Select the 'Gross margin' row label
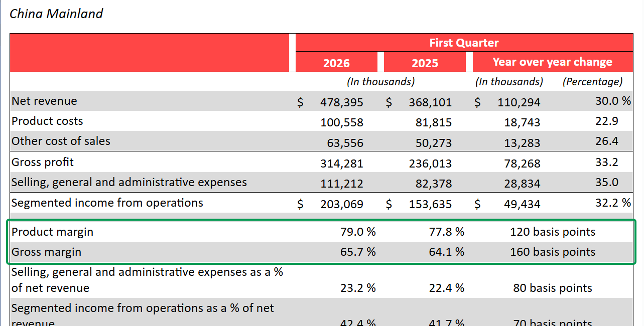Image resolution: width=644 pixels, height=326 pixels. coord(46,252)
